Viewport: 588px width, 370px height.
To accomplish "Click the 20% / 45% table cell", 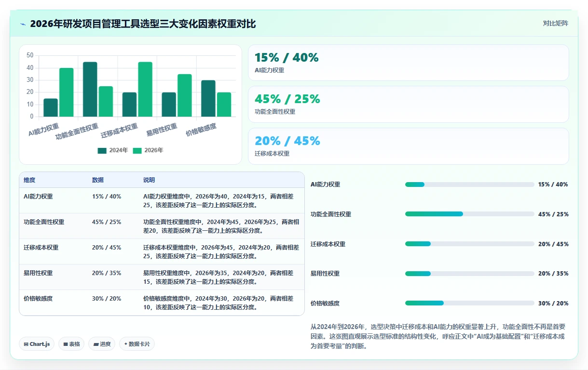I will tap(107, 248).
